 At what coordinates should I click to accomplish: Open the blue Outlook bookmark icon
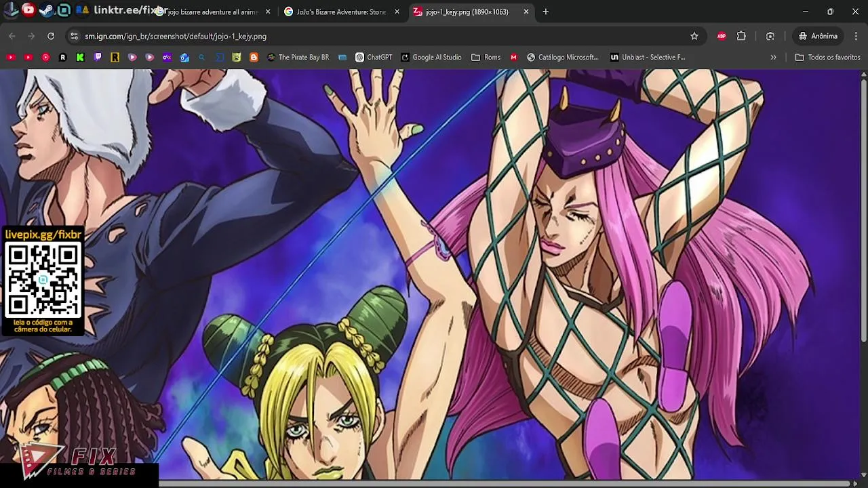coord(184,58)
